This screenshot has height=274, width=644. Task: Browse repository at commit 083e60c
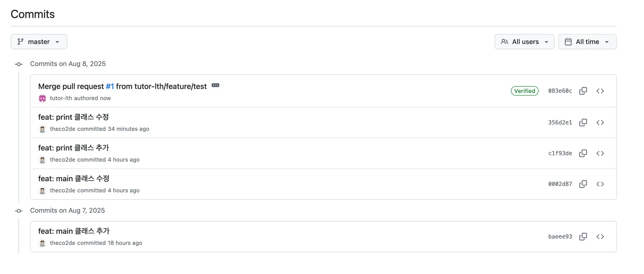click(x=600, y=91)
